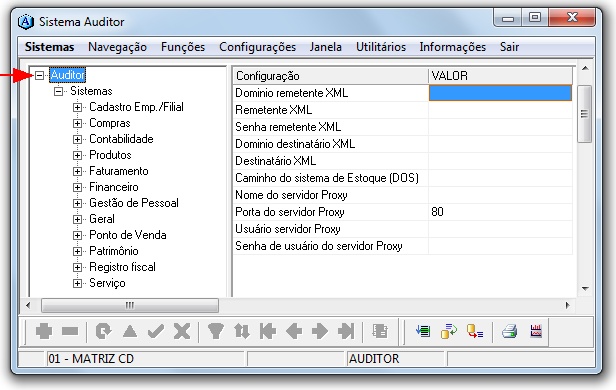Expand the Contabilidade node
This screenshot has width=616, height=390.
point(77,139)
